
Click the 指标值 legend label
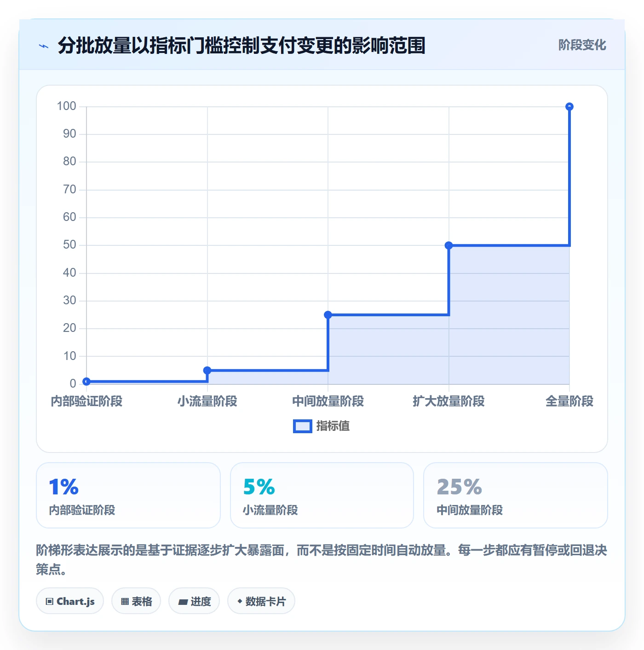pyautogui.click(x=333, y=426)
